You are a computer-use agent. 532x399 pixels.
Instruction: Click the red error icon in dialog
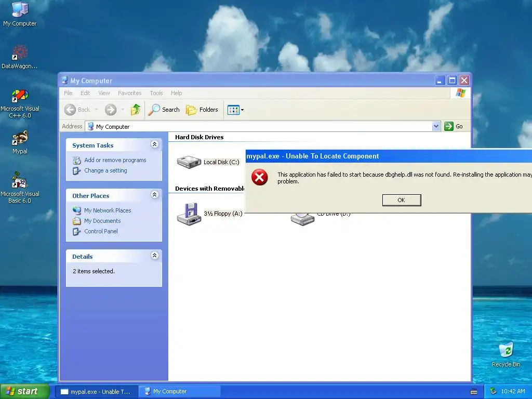point(260,178)
